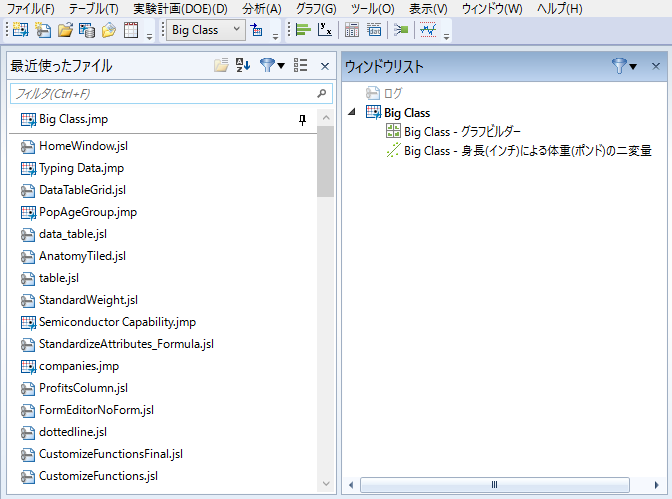This screenshot has height=499, width=672.
Task: Click the Tabulate toolbar icon
Action: (352, 30)
